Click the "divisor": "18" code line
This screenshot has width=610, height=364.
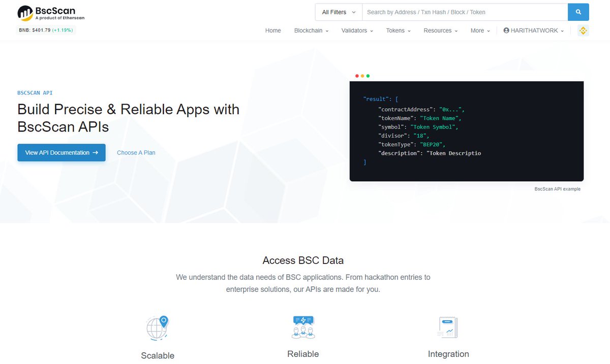(x=404, y=136)
